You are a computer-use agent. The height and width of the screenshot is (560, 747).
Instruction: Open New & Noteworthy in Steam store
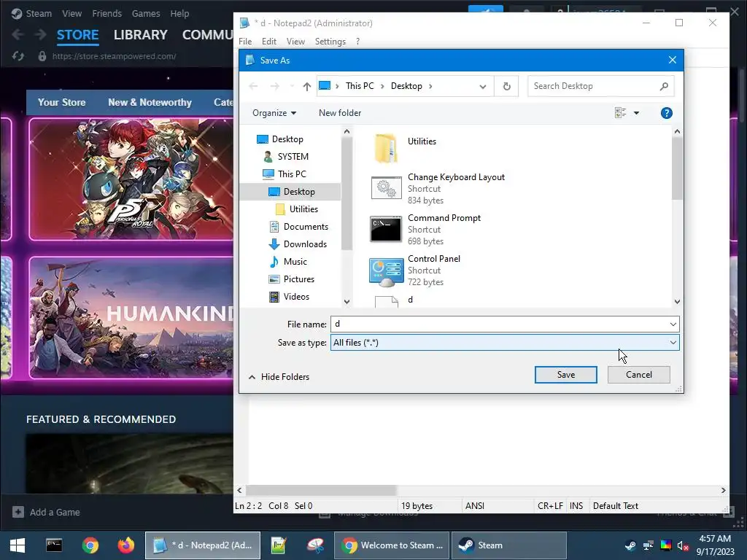pos(150,102)
